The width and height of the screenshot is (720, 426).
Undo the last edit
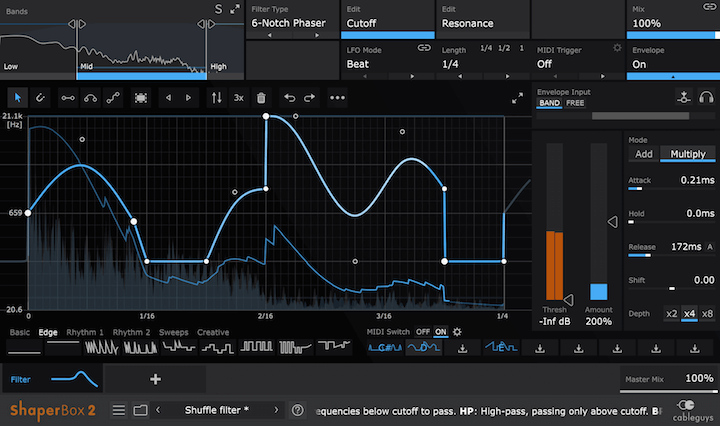[289, 98]
